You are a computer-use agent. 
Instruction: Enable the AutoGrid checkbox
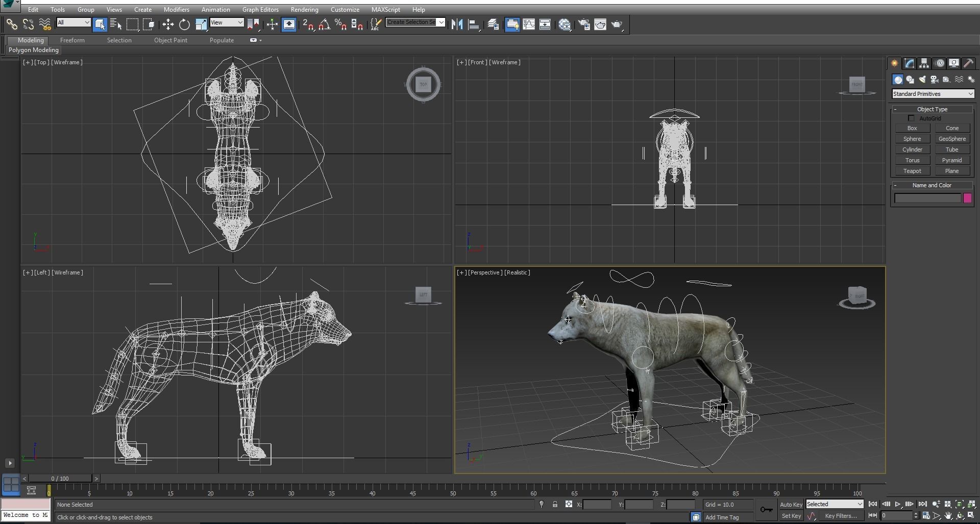(911, 118)
